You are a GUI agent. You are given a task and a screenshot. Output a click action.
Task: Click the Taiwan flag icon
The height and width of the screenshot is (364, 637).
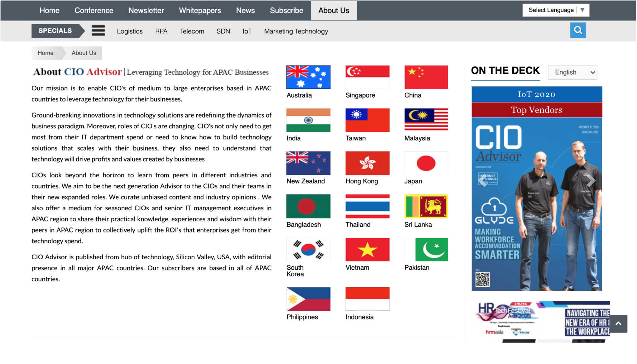coord(367,120)
